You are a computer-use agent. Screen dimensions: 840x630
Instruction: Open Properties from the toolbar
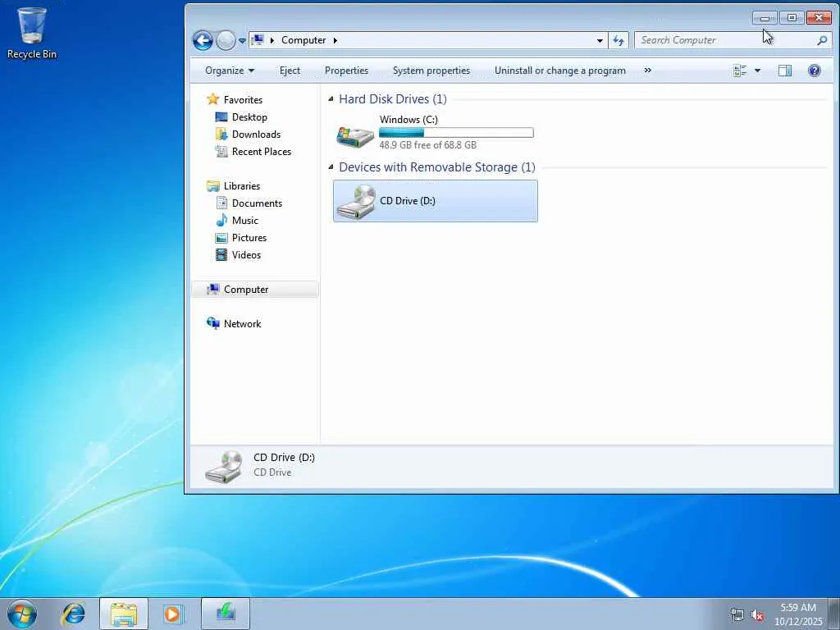tap(347, 71)
